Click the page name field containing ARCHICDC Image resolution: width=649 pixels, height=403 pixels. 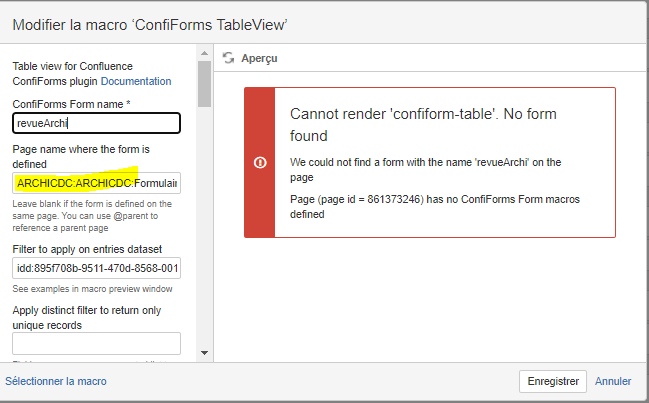click(x=96, y=183)
